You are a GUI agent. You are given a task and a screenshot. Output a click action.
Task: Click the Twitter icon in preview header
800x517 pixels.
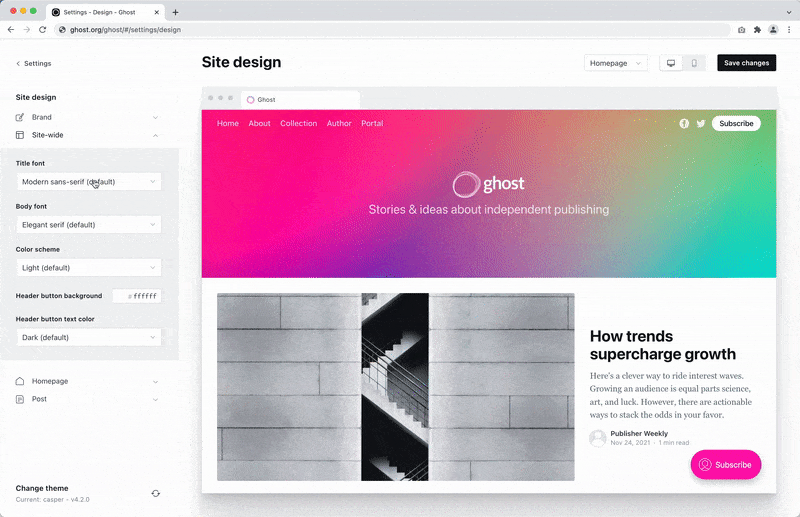[701, 124]
